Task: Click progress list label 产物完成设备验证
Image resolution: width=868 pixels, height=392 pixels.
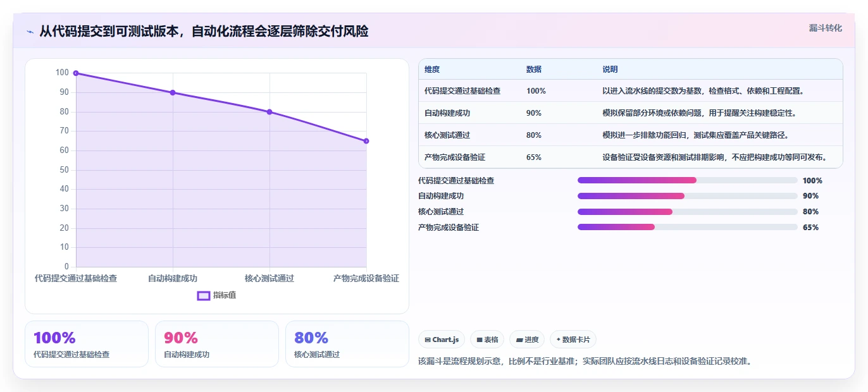Action: (449, 228)
